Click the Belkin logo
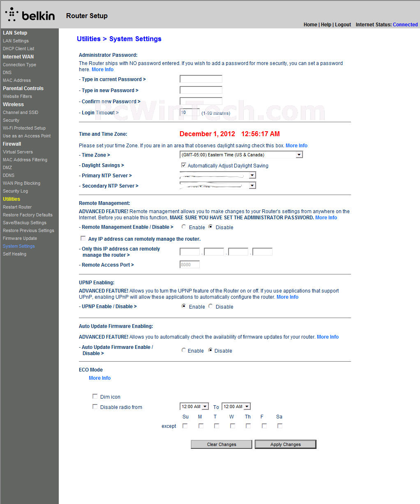The width and height of the screenshot is (420, 504). (30, 15)
